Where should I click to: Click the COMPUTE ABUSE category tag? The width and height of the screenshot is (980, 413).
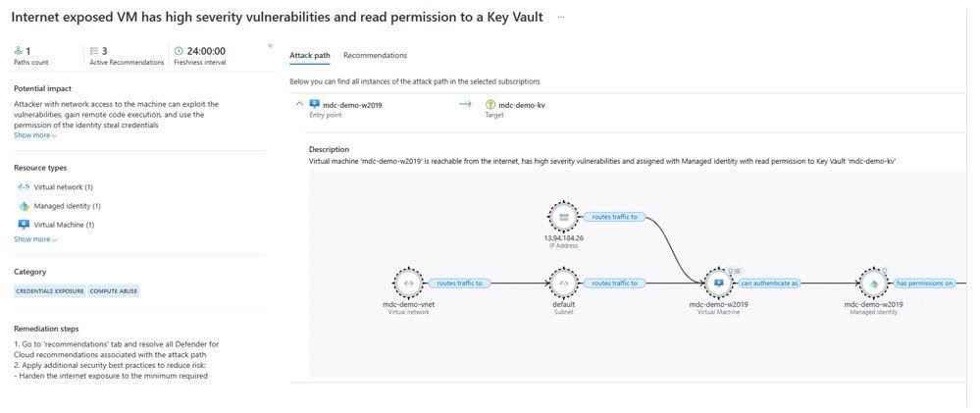coord(114,291)
